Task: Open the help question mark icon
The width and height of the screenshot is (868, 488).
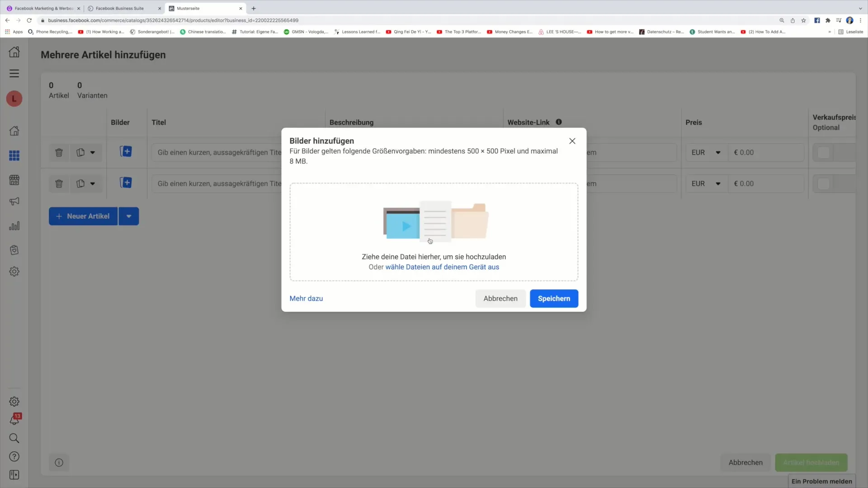Action: (x=14, y=457)
